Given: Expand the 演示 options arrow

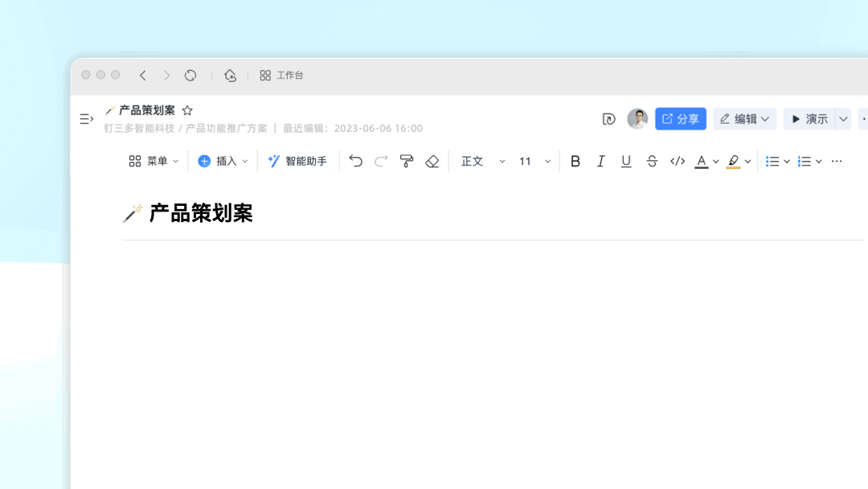Looking at the screenshot, I should [843, 119].
